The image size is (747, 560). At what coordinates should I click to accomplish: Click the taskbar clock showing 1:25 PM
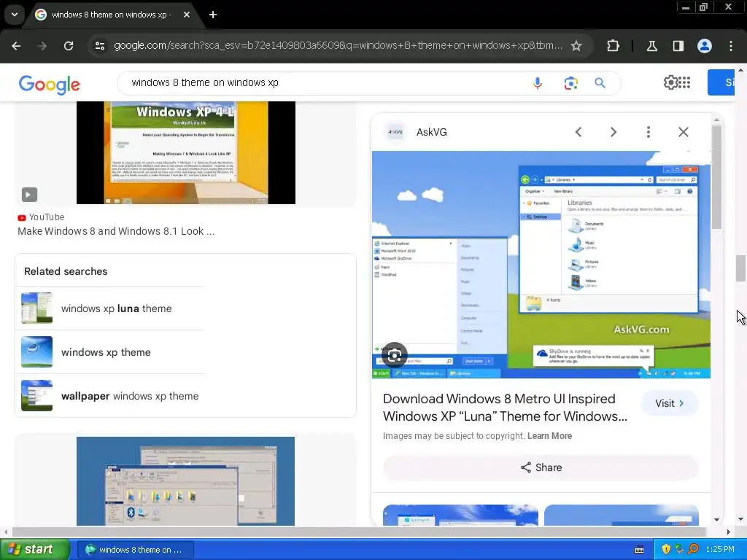(x=720, y=550)
